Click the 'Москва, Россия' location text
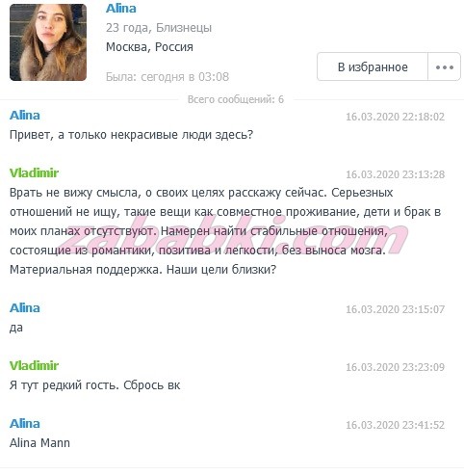Image resolution: width=464 pixels, height=476 pixels. [x=149, y=47]
